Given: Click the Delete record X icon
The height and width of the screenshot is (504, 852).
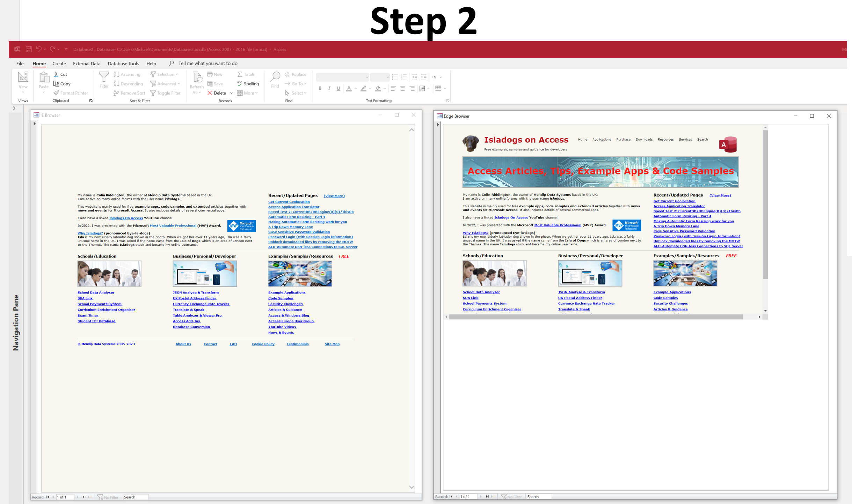Looking at the screenshot, I should [210, 93].
